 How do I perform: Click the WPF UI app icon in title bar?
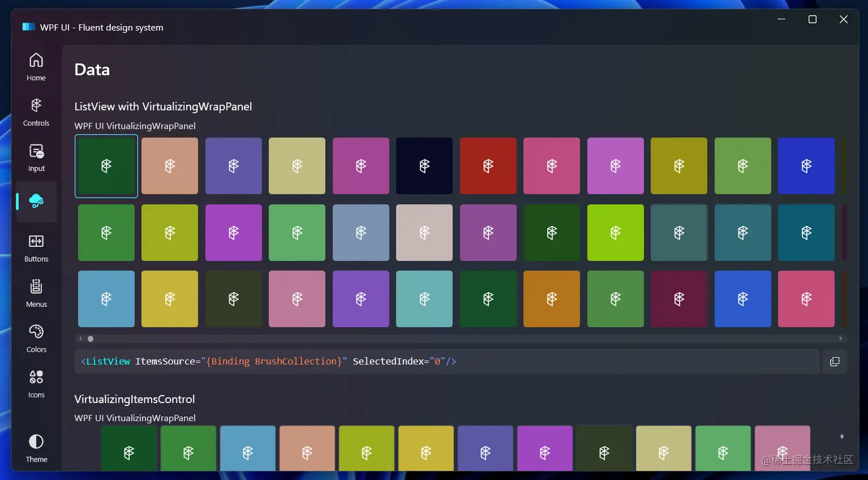[x=28, y=26]
